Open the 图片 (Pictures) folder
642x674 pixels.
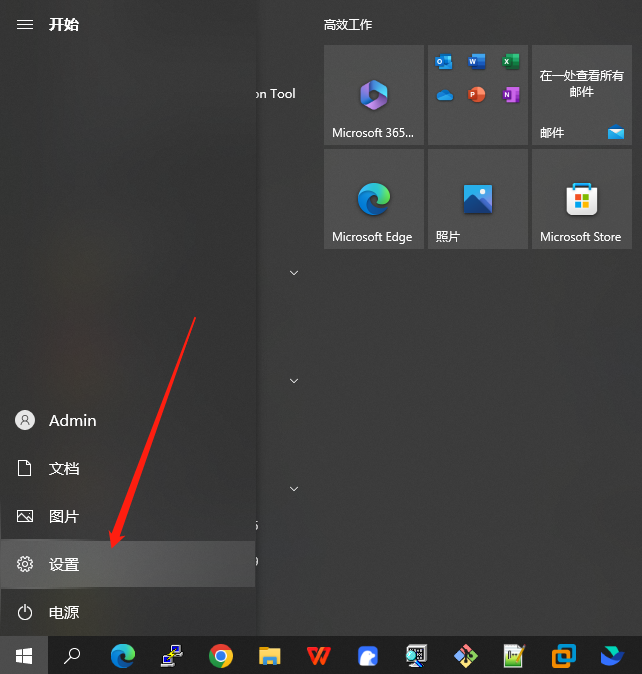64,516
